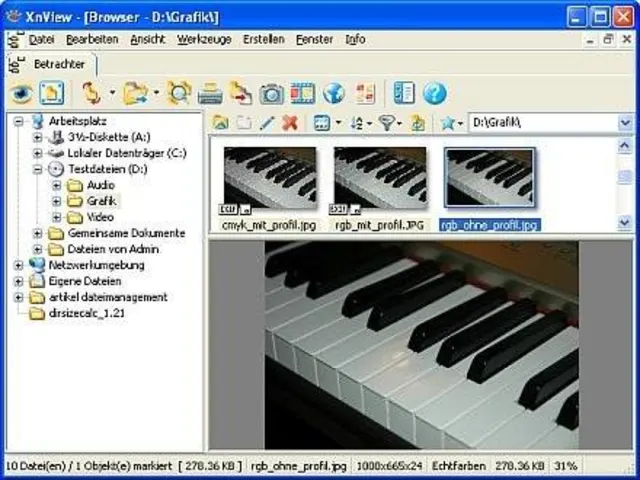Open the Ansicht menu
Screen dimensions: 640x480
148,40
